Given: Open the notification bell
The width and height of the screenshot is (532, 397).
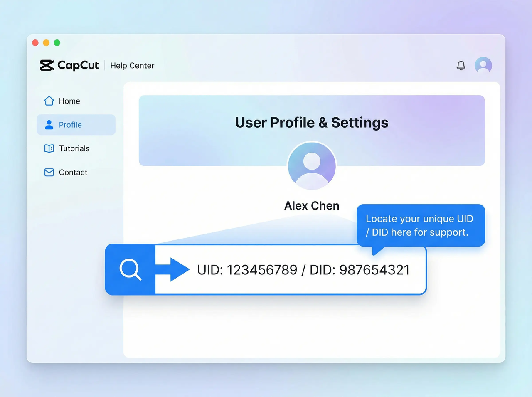Looking at the screenshot, I should 461,65.
